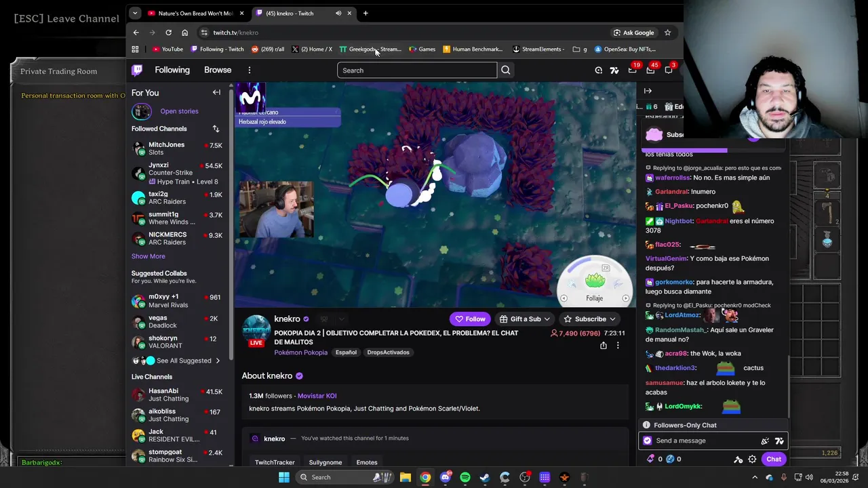Open the StreamElements bookmark
The image size is (868, 488).
pyautogui.click(x=537, y=49)
